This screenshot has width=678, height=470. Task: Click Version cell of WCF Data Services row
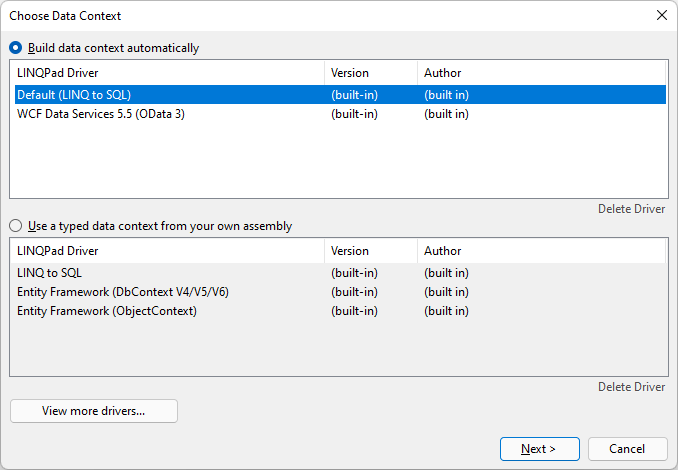pos(355,114)
